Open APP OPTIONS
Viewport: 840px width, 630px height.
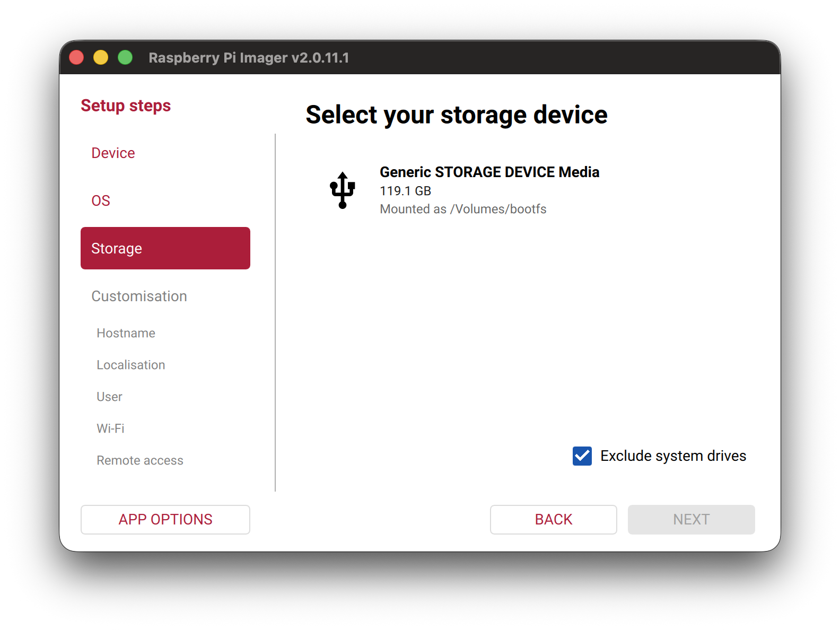[165, 520]
